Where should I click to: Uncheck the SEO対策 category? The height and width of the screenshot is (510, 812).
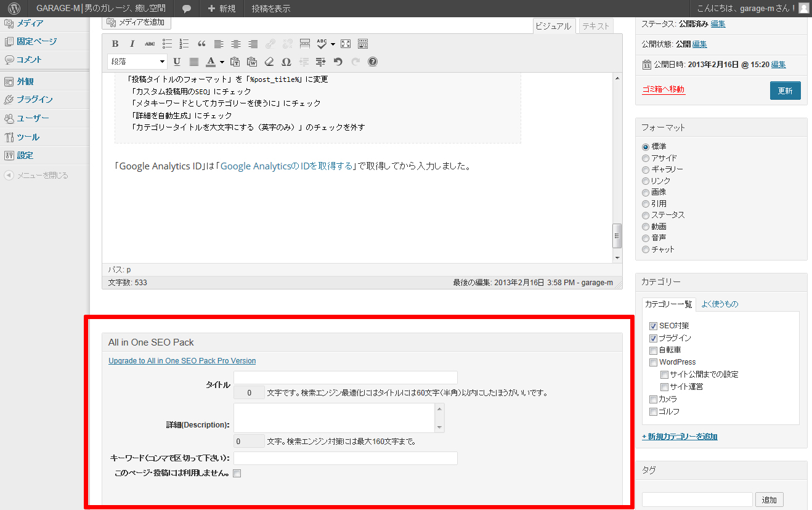coord(653,326)
